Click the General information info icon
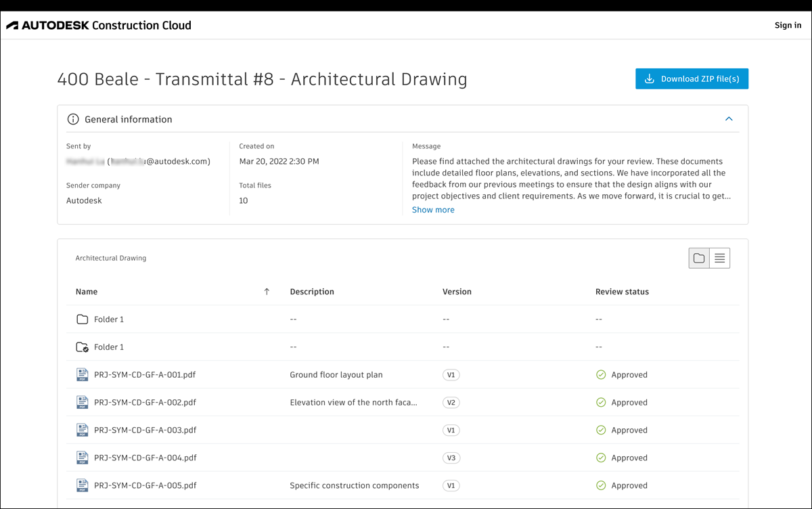The image size is (812, 509). [x=73, y=119]
